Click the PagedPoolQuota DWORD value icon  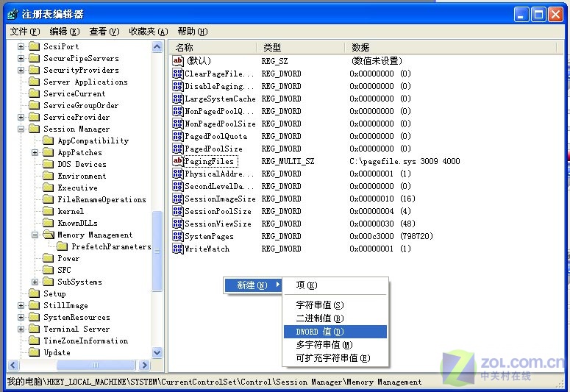point(178,136)
